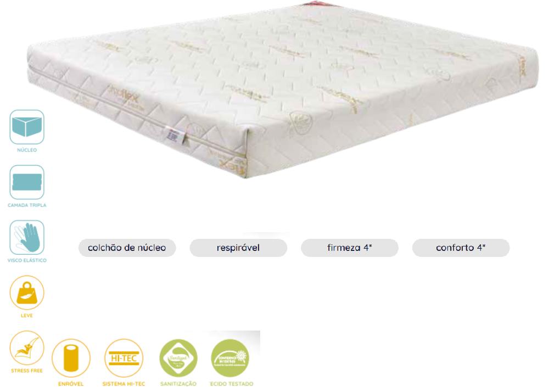Click the Sistema HI-TEC icon

124,358
